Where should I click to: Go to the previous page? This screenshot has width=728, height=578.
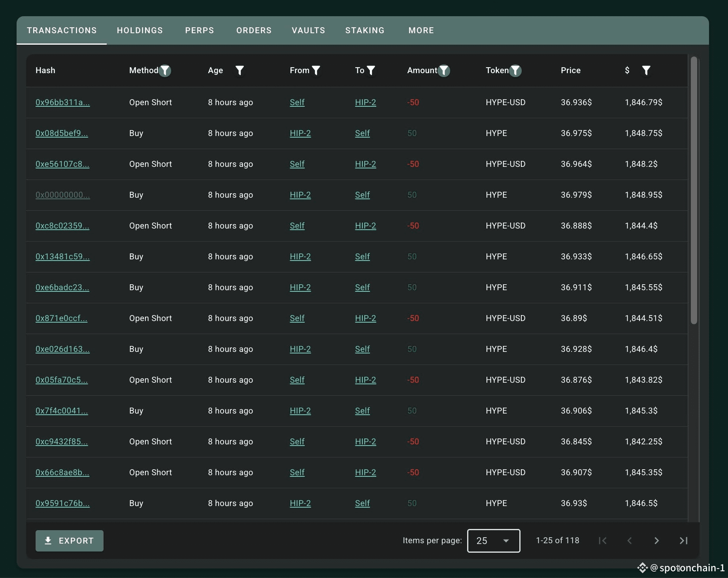click(629, 540)
